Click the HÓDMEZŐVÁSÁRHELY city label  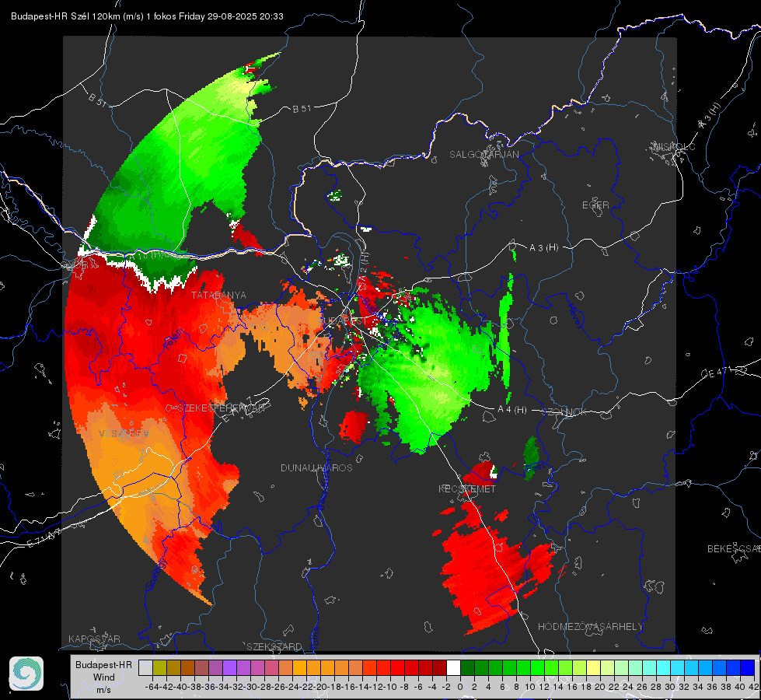[591, 627]
